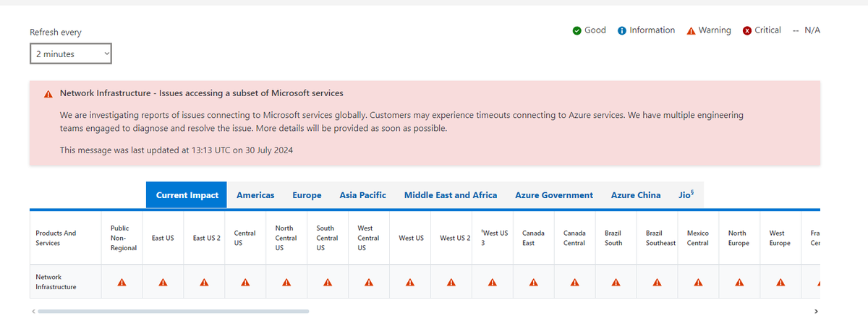Click the green Good legend icon
The image size is (868, 321).
tap(576, 30)
